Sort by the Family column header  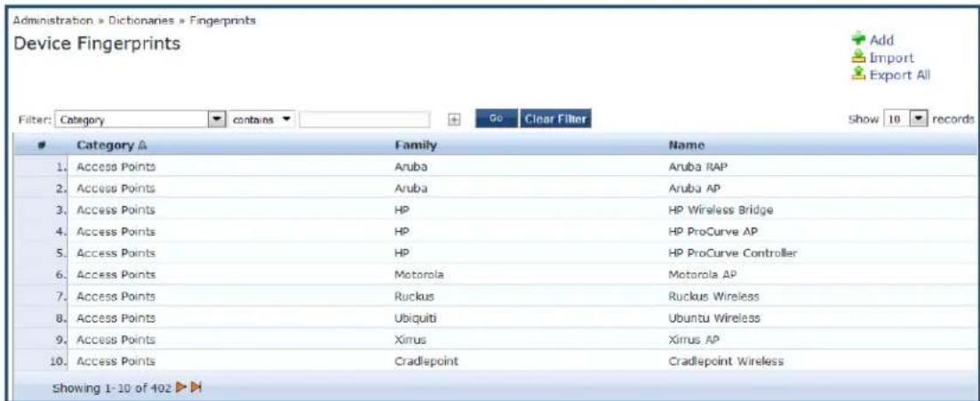pos(416,145)
